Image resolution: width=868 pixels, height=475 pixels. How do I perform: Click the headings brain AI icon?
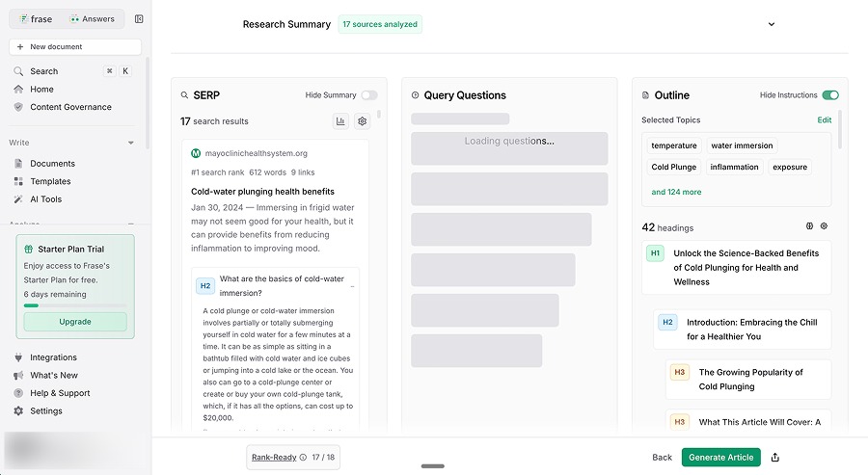coord(809,226)
